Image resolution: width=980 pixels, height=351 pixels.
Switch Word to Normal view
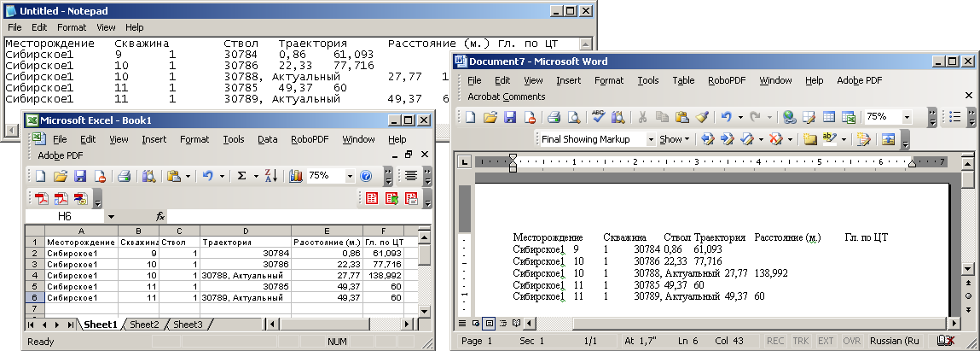pyautogui.click(x=462, y=324)
